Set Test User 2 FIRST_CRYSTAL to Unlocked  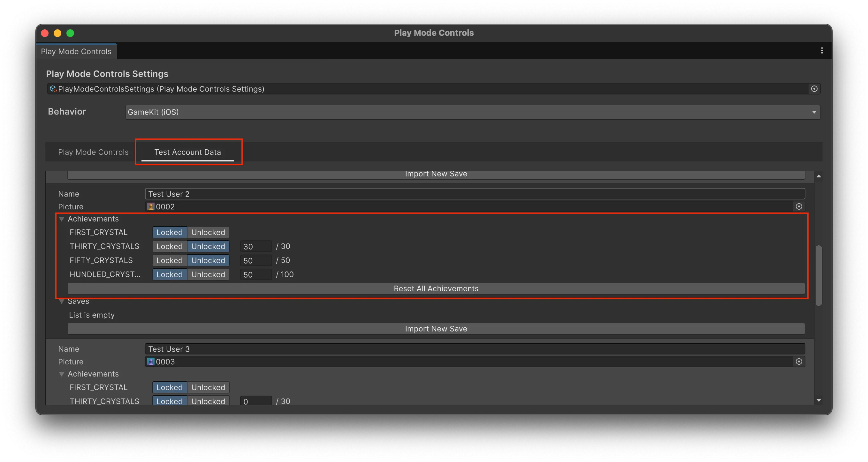tap(208, 232)
